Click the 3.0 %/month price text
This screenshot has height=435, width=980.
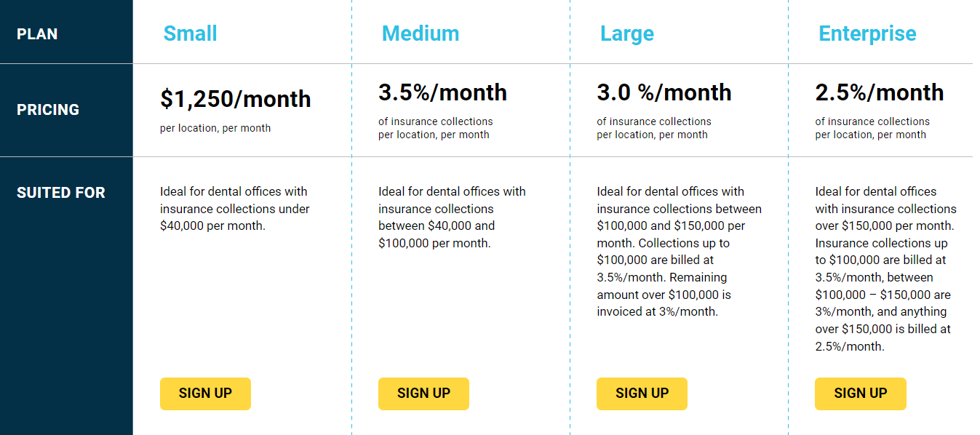pos(664,92)
